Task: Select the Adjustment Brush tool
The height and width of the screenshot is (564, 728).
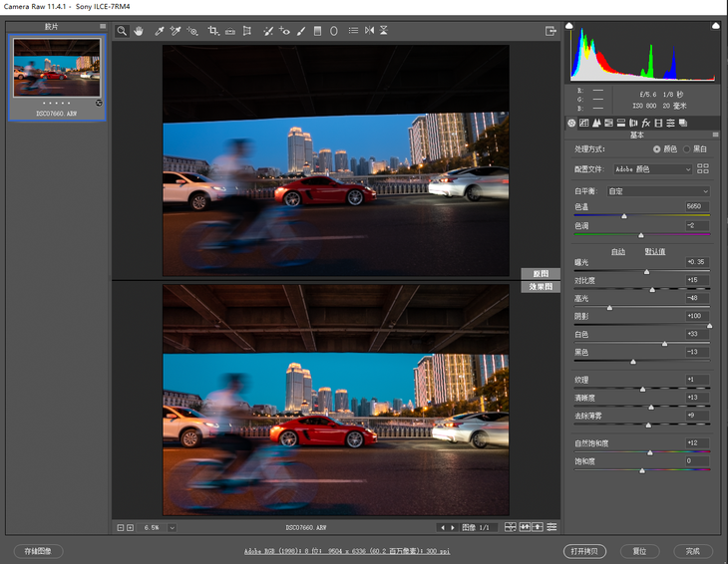Action: [301, 31]
